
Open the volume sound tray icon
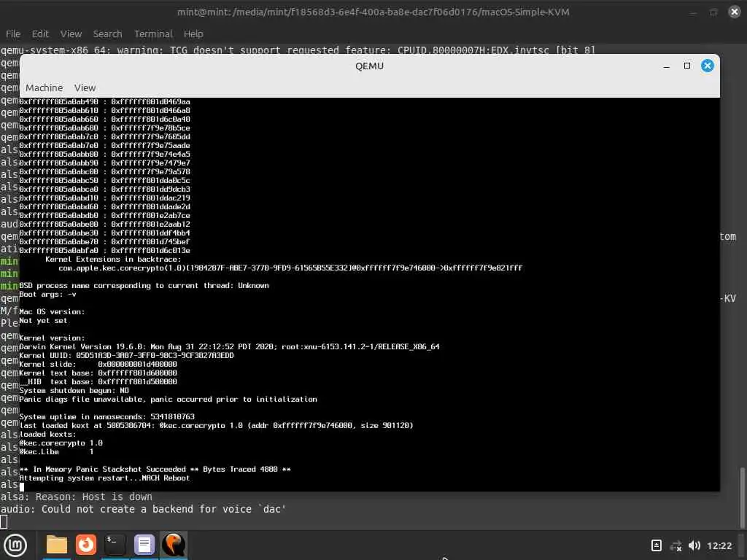(694, 545)
